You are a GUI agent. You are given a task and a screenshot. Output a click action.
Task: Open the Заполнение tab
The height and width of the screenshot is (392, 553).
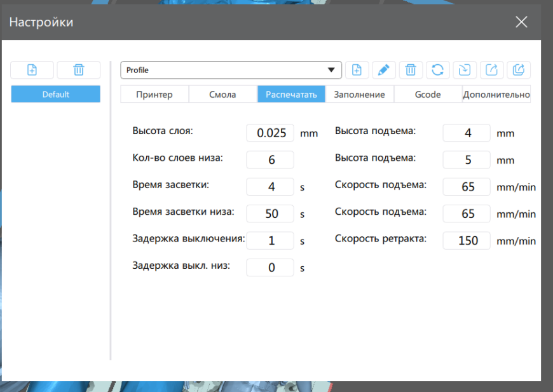point(359,95)
